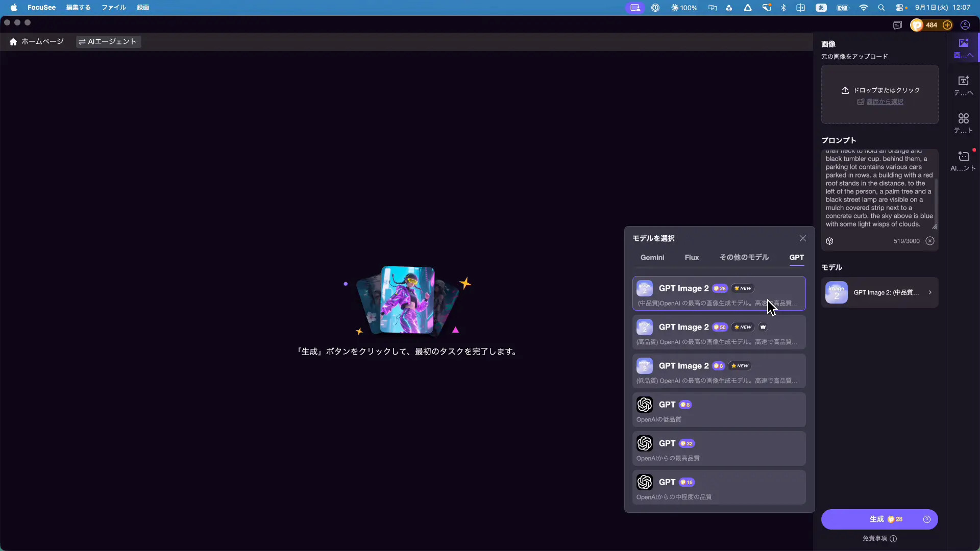Click the 元の画像をアップロード label

tap(854, 57)
